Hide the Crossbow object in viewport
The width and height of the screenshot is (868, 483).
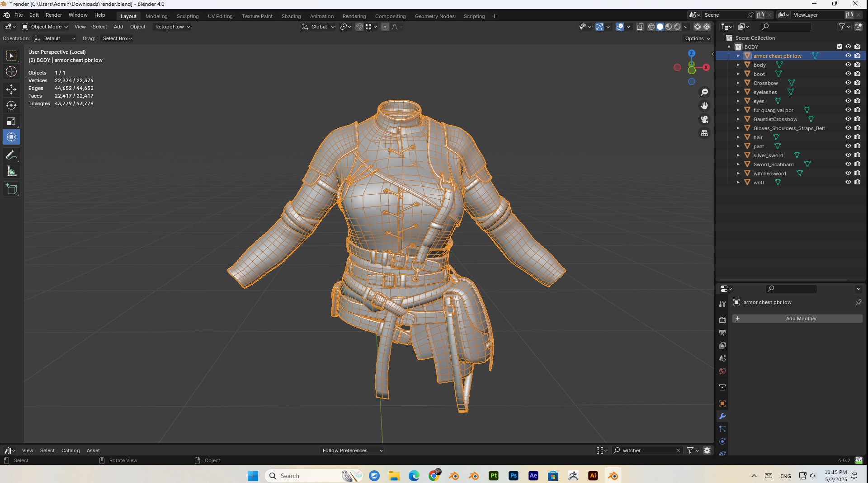pyautogui.click(x=848, y=83)
